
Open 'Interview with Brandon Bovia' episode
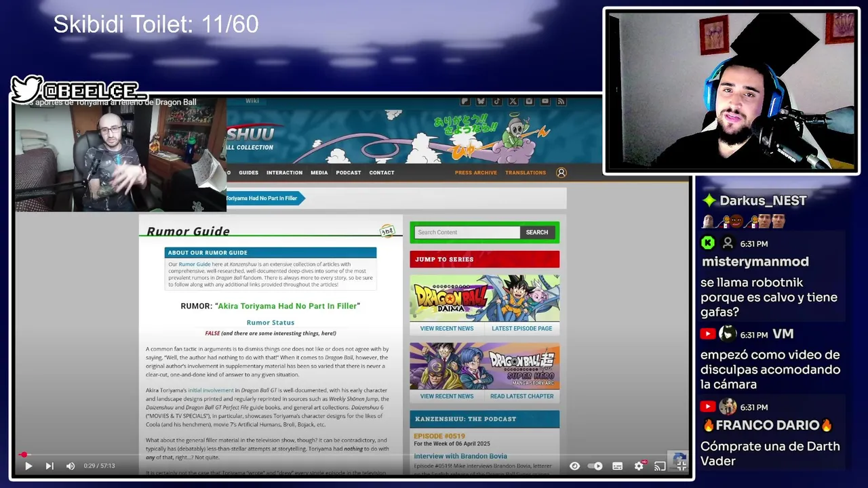460,456
